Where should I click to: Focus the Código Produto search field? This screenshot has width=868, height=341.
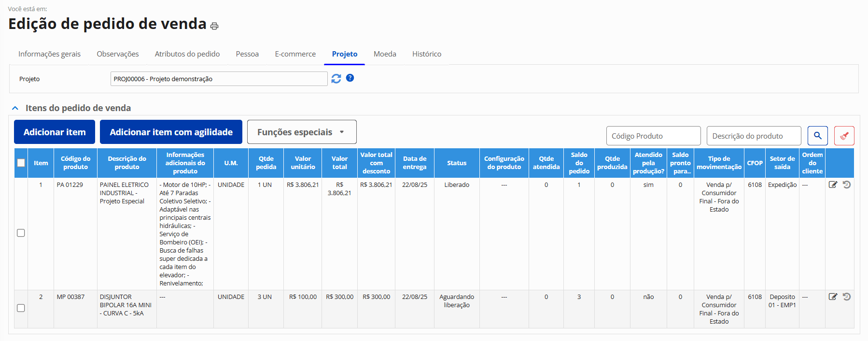[653, 136]
